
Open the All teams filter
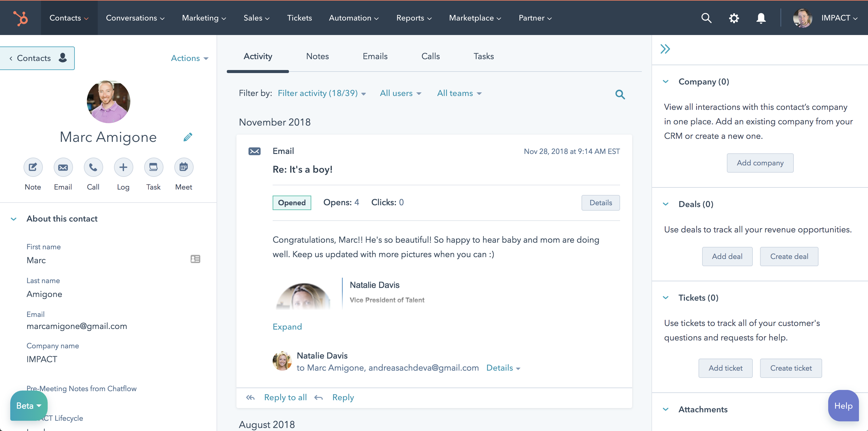point(459,93)
